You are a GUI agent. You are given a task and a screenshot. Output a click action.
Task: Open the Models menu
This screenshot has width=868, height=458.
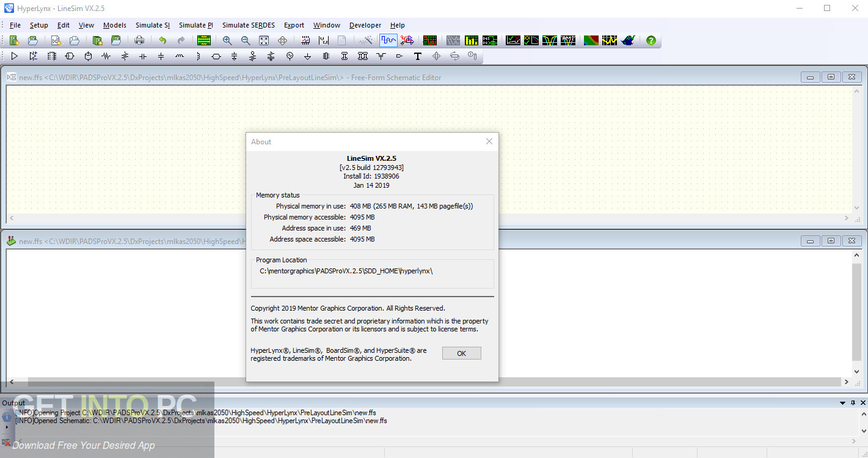115,25
